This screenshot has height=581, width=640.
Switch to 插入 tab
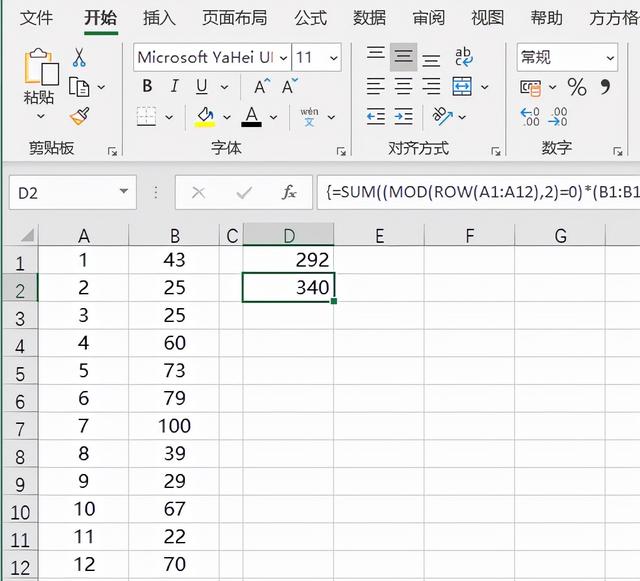pos(159,18)
